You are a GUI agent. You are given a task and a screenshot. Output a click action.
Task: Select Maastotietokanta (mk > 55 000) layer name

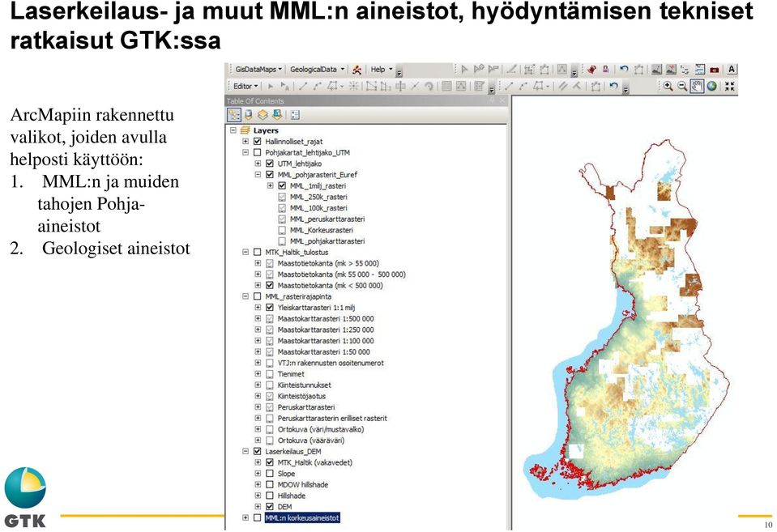click(x=328, y=263)
